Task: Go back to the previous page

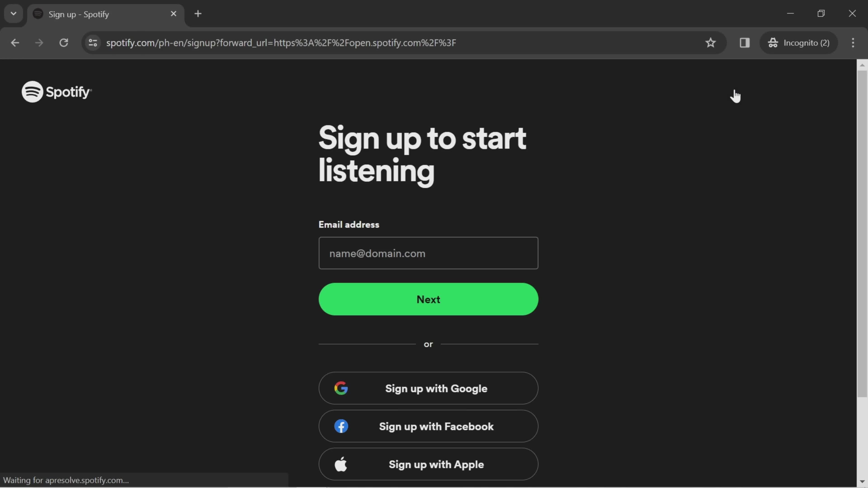Action: pyautogui.click(x=15, y=43)
